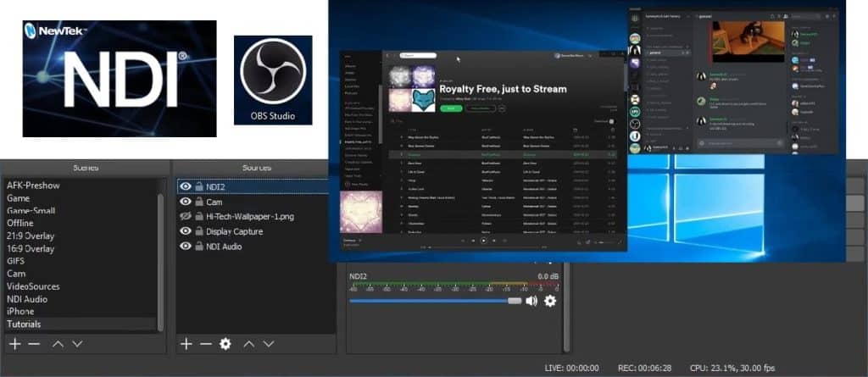868x377 pixels.
Task: Toggle visibility of NDI Audio source
Action: pos(186,246)
